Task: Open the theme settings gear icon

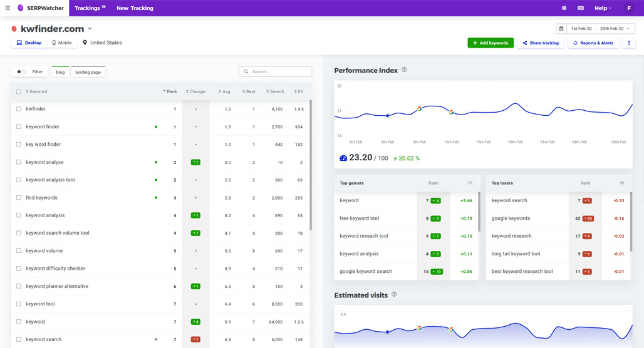Action: pos(564,8)
